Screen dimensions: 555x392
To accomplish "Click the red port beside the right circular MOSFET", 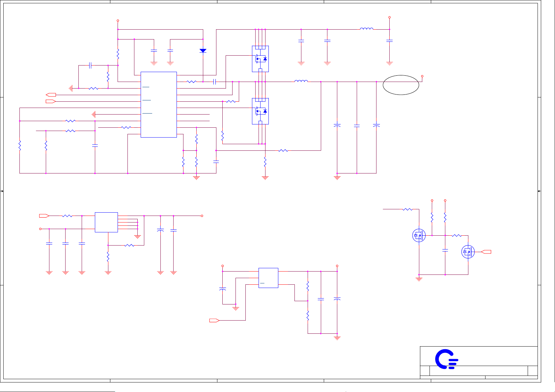I will pos(486,252).
